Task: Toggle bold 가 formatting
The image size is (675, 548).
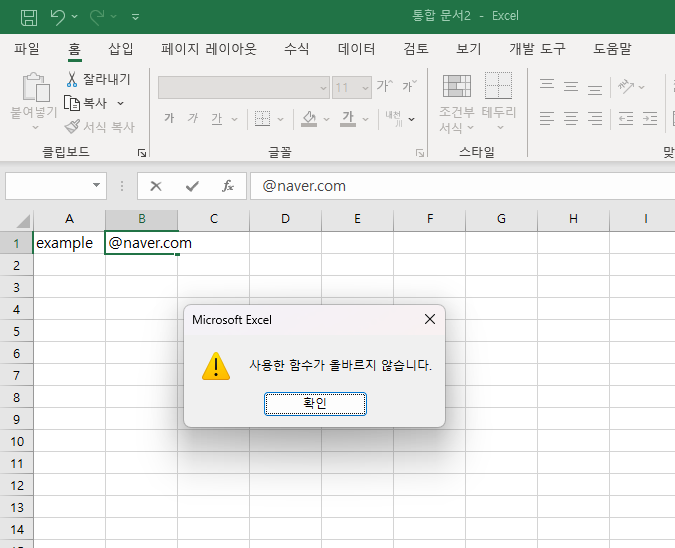Action: [x=169, y=118]
